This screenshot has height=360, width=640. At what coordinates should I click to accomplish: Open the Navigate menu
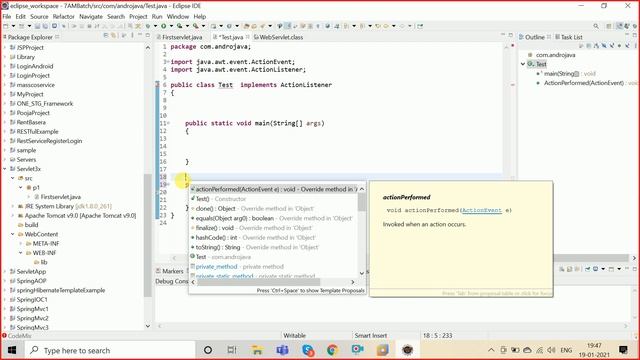(91, 16)
